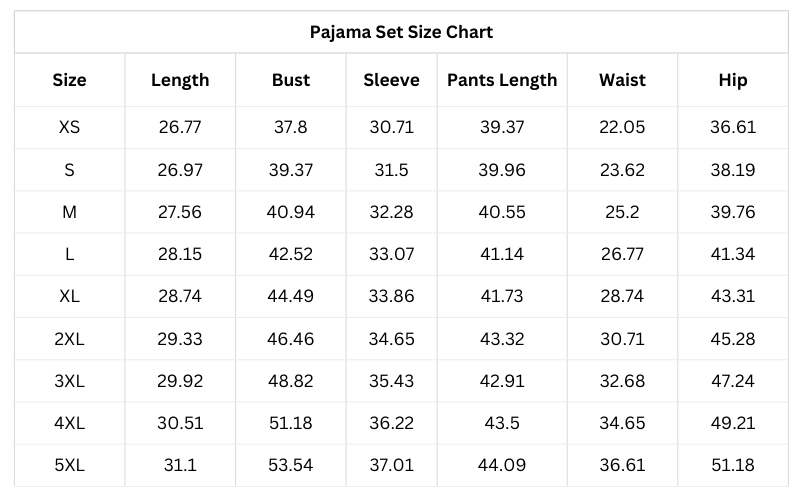
Task: Select the Pants Length column header
Action: pos(502,80)
